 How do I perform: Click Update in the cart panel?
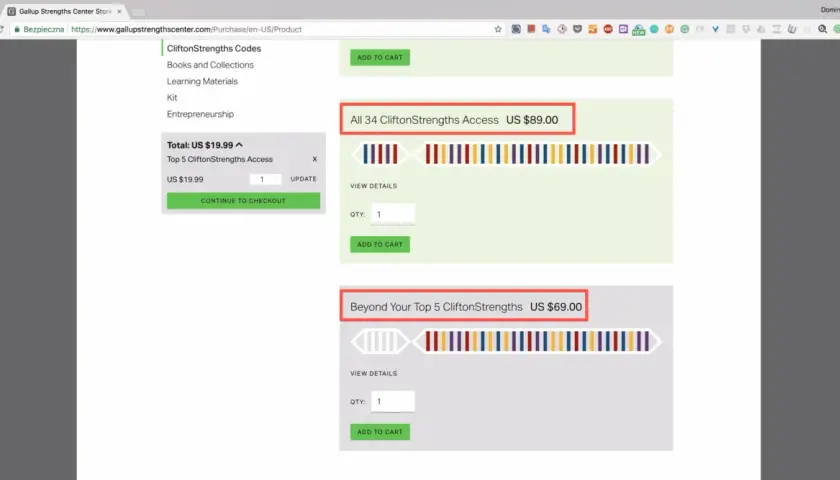[x=303, y=179]
